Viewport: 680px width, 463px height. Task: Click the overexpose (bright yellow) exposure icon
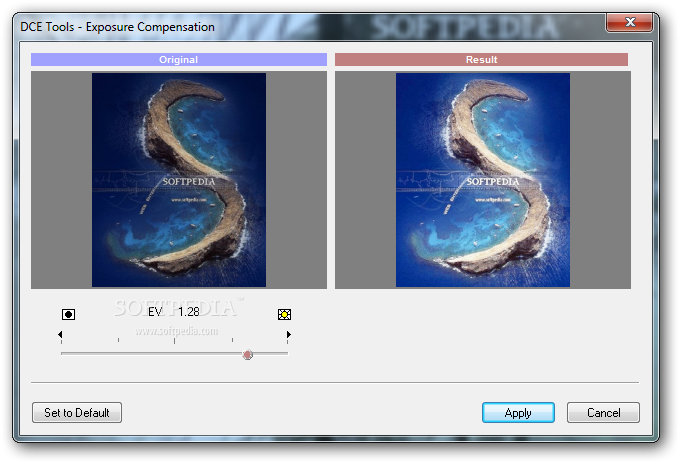(x=284, y=314)
